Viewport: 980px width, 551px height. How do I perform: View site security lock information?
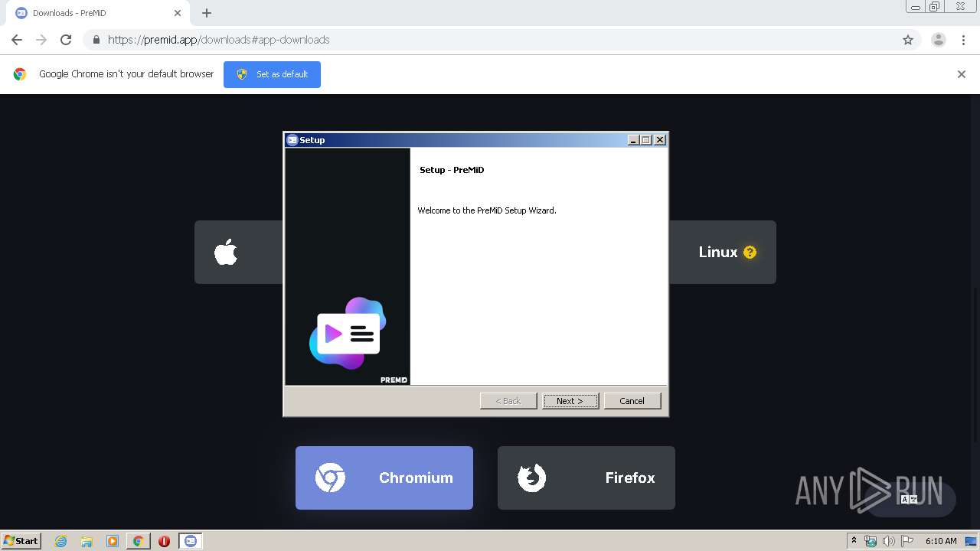[96, 40]
